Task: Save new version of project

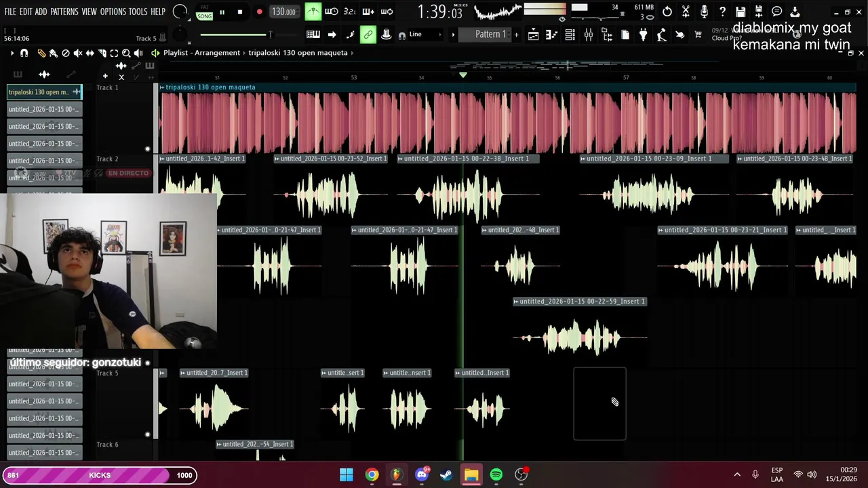Action: pyautogui.click(x=759, y=12)
